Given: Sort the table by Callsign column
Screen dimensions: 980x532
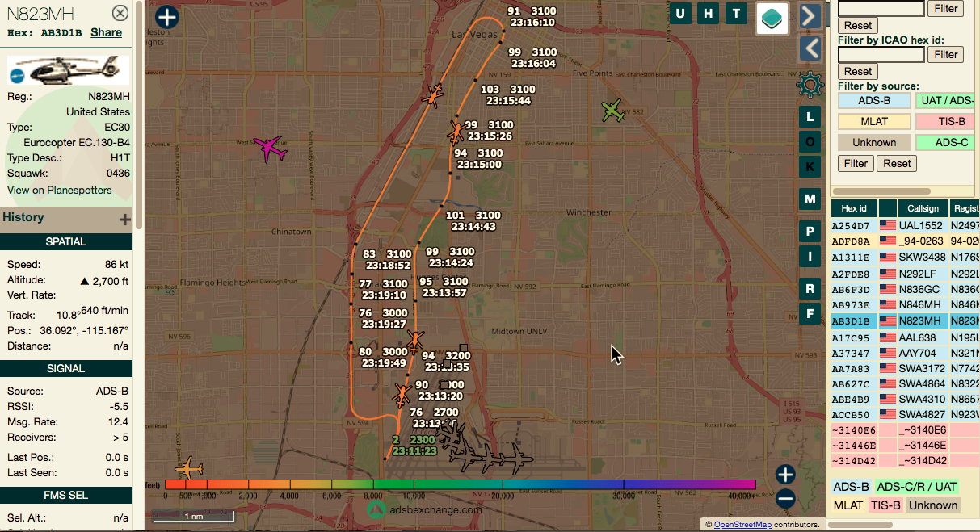Looking at the screenshot, I should [922, 208].
